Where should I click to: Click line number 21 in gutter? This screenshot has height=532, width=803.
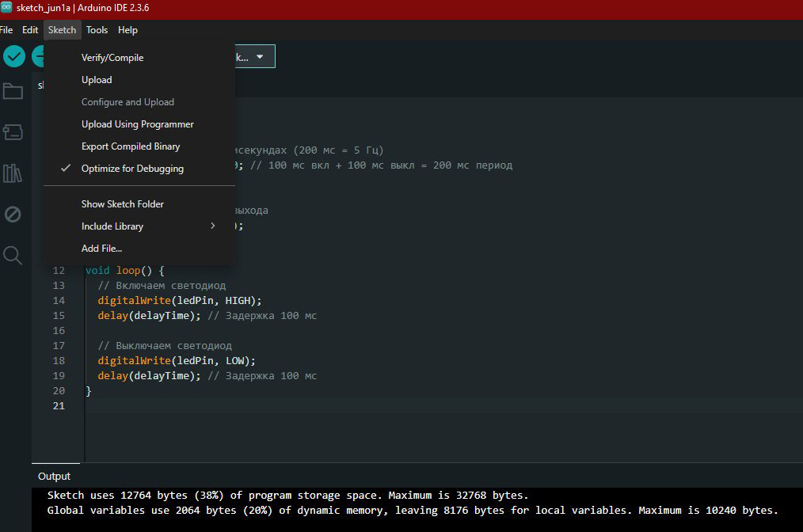(59, 405)
